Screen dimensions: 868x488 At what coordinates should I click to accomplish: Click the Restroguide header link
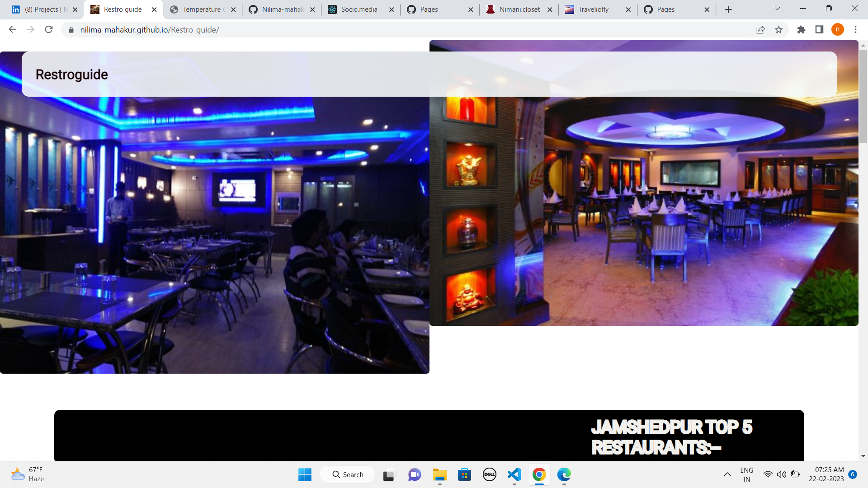(71, 75)
